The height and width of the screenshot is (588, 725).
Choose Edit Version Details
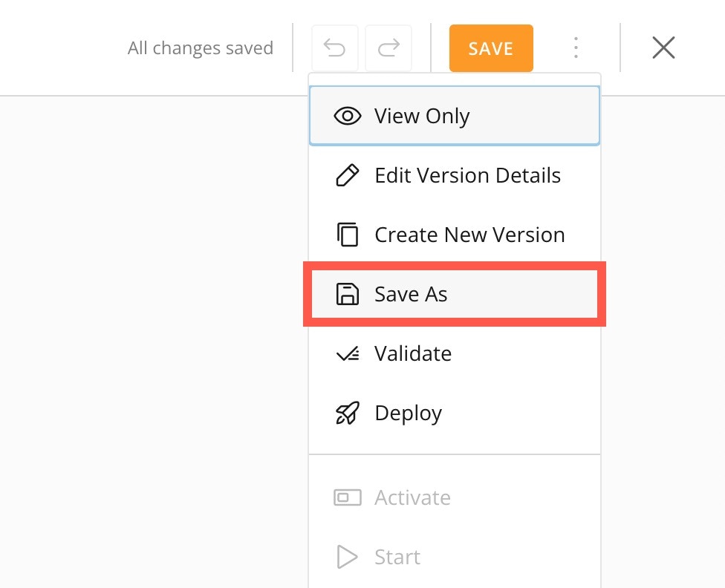[x=455, y=175]
